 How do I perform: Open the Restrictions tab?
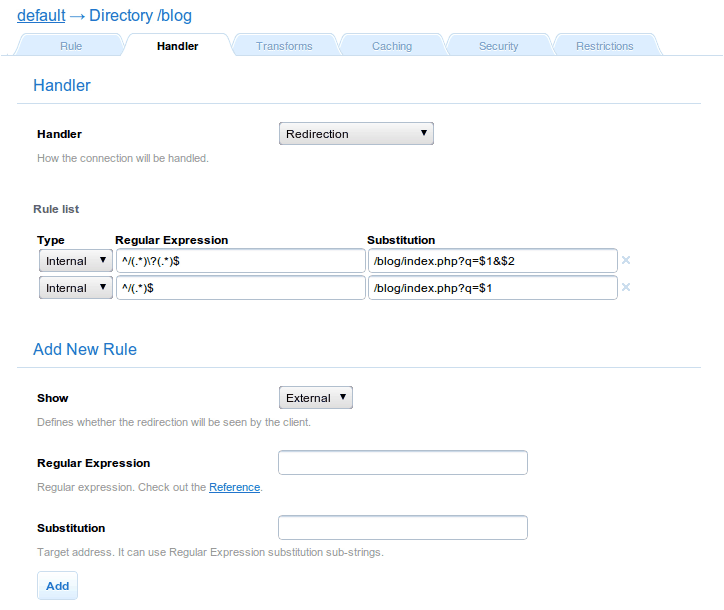pyautogui.click(x=605, y=46)
